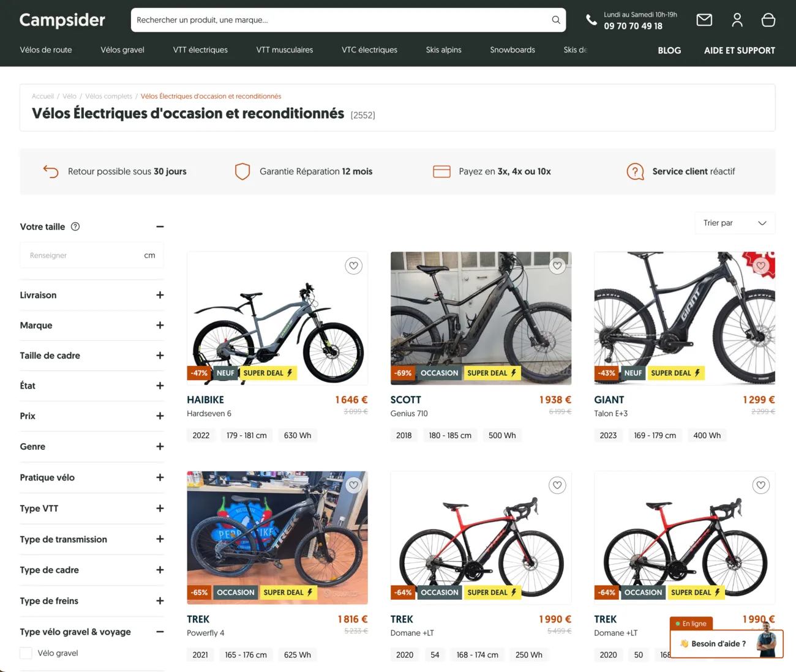Viewport: 796px width, 672px height.
Task: Click the Powerfly 4 model name
Action: [206, 633]
